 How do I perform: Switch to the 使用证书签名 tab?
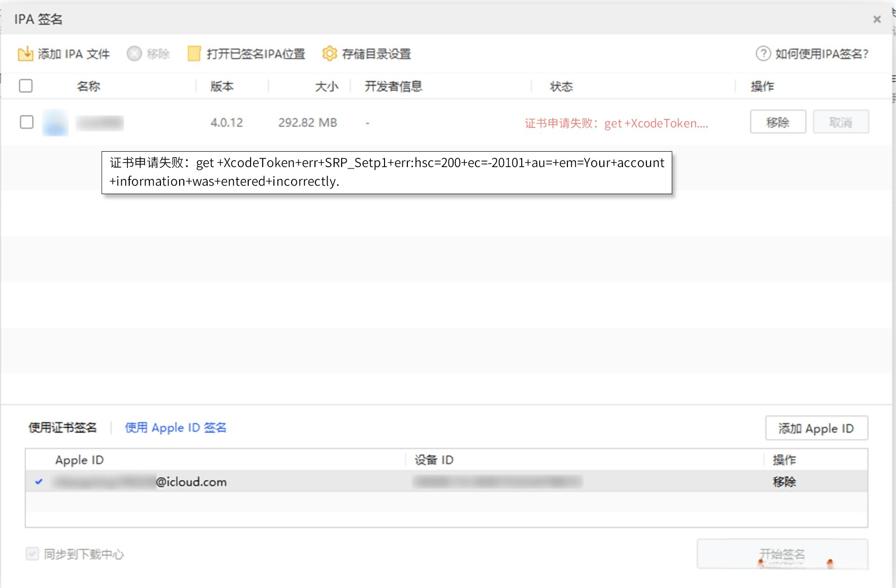pyautogui.click(x=63, y=427)
